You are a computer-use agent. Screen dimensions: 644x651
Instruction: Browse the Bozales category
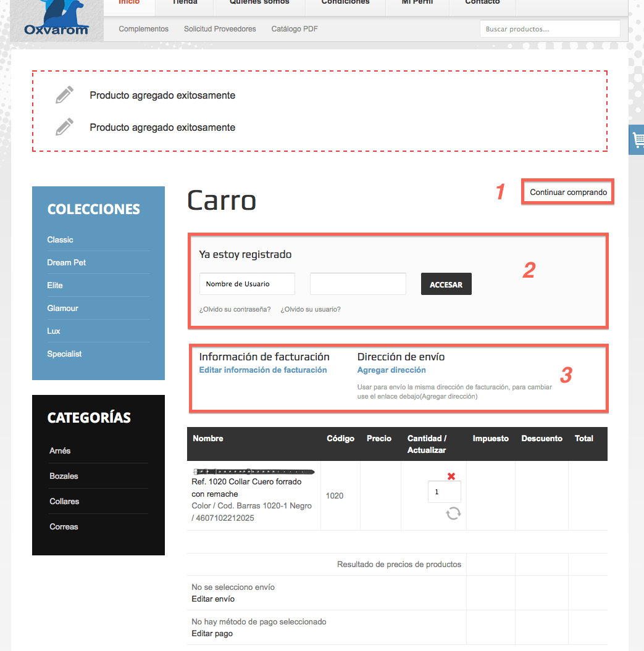point(64,476)
